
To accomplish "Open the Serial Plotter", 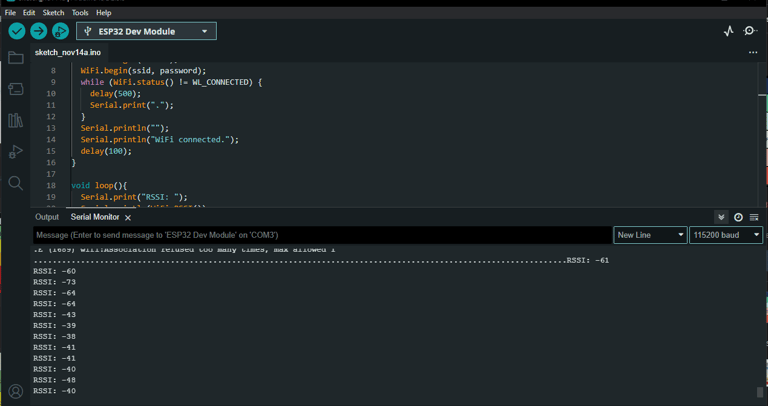I will [x=728, y=31].
